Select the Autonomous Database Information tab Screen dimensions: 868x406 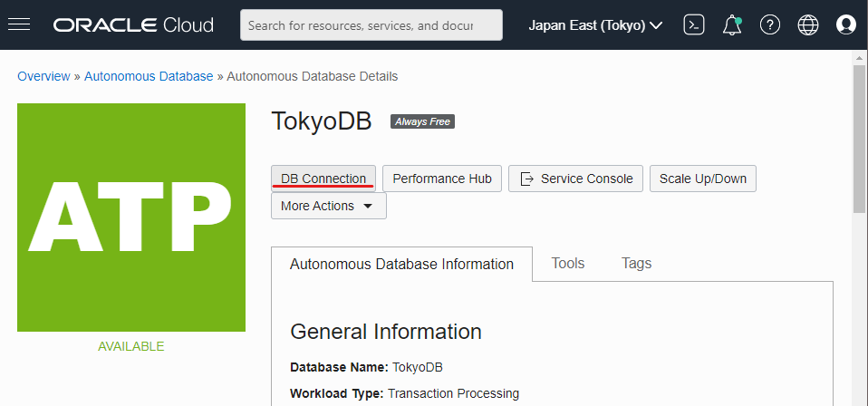coord(401,265)
